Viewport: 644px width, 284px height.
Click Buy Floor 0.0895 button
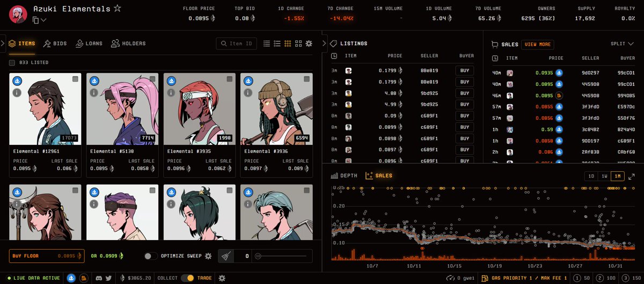(x=47, y=256)
